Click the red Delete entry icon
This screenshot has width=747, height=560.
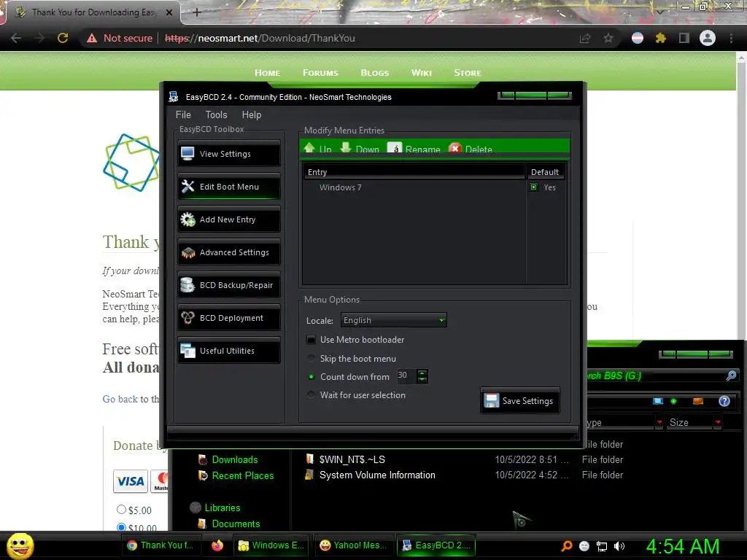click(x=455, y=149)
